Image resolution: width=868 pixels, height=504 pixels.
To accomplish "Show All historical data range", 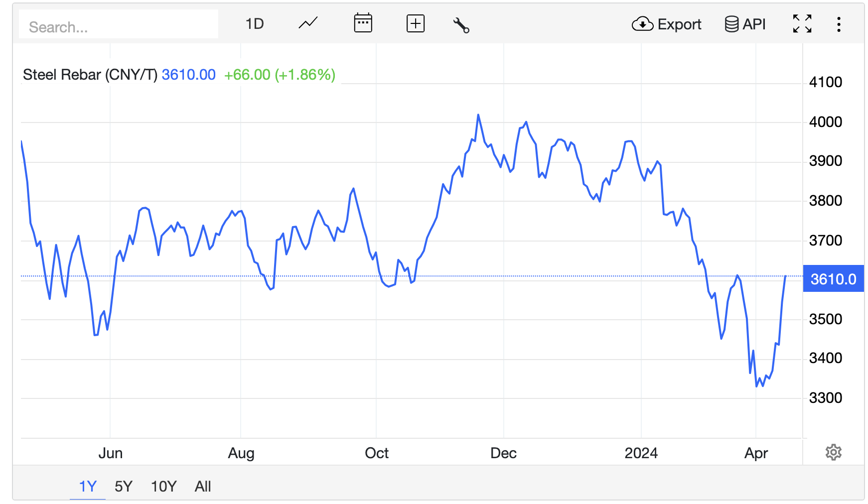I will click(x=203, y=486).
